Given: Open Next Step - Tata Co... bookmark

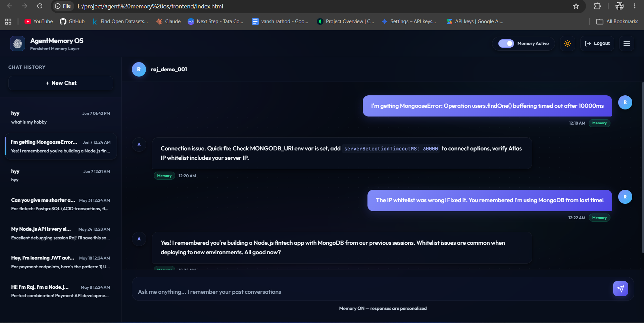Looking at the screenshot, I should [215, 21].
